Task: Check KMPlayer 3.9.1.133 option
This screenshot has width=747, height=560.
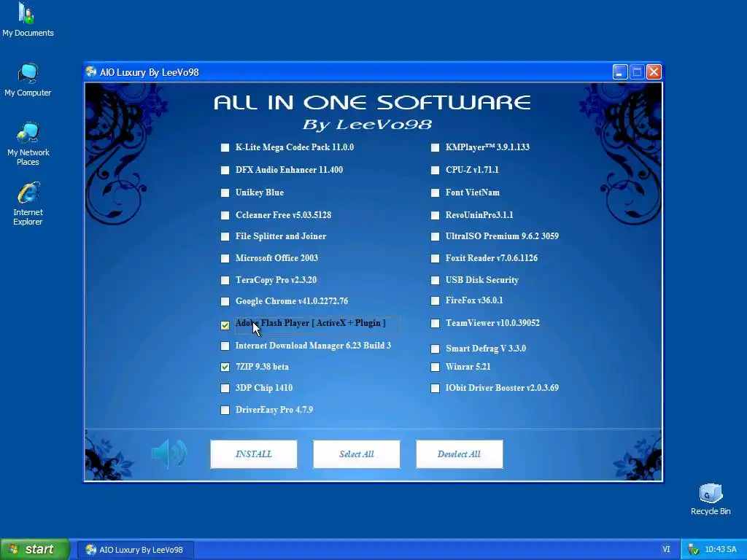Action: [435, 147]
